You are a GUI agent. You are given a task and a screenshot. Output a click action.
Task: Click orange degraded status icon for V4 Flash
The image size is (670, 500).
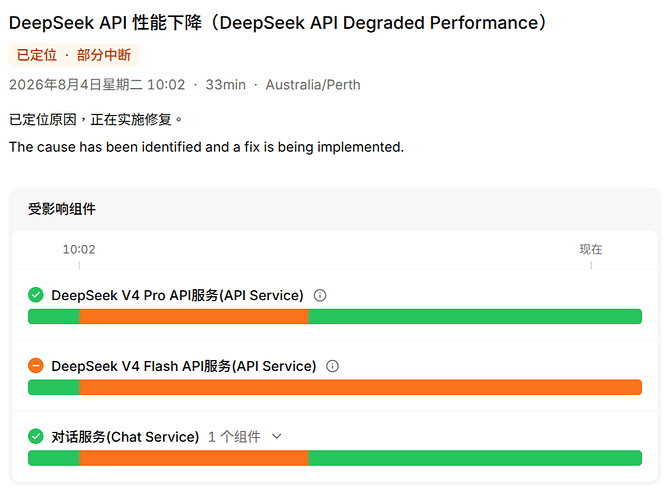[36, 366]
